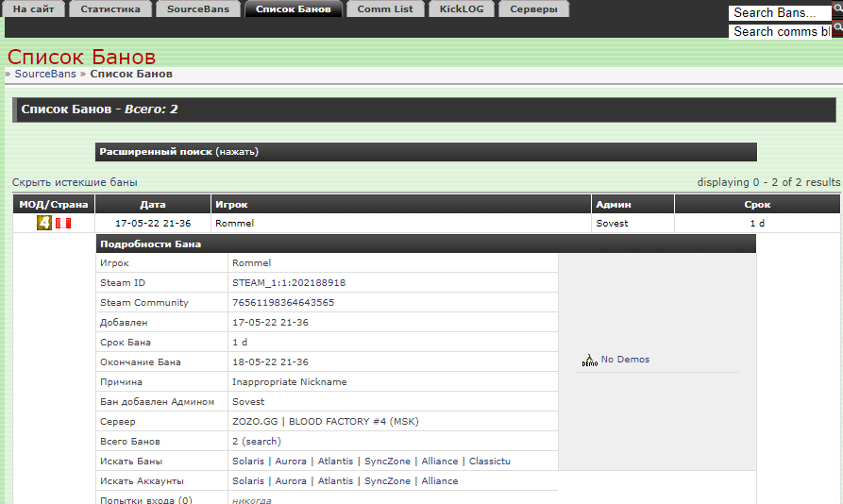Collapse the Rommel ban row

click(x=235, y=224)
